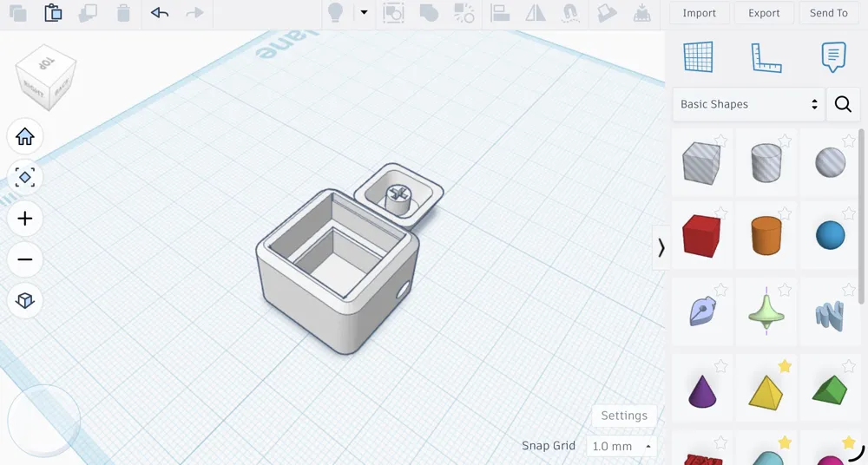Favorite the red Box shape star

[x=720, y=213]
